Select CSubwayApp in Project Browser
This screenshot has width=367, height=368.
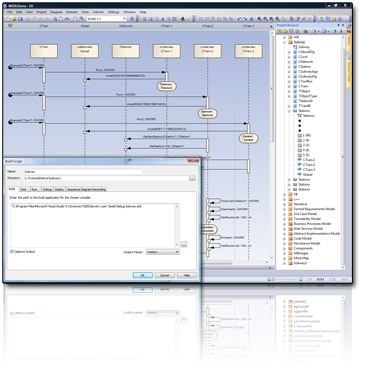[x=308, y=72]
